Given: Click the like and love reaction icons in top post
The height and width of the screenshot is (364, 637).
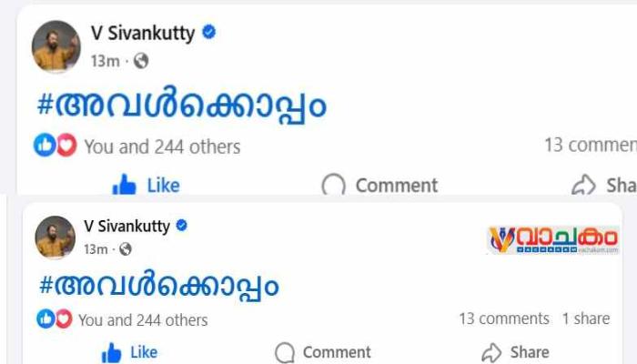Looking at the screenshot, I should coord(55,146).
